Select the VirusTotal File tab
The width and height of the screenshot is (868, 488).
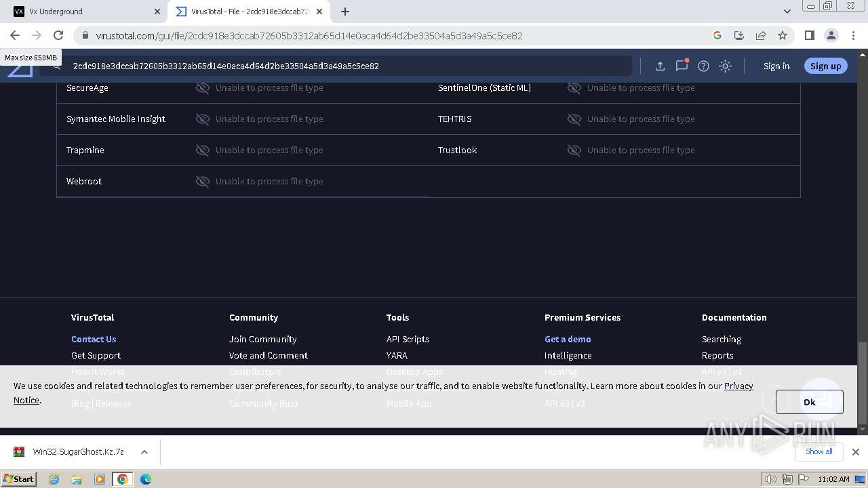click(248, 12)
